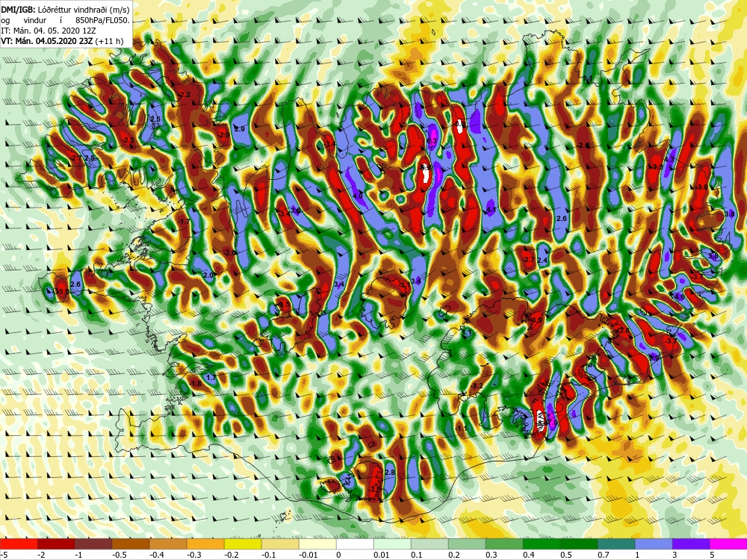Viewport: 747px width, 560px height.
Task: Click the 'VT: Mán. 04.05.2020 23Z (+11 h)' line
Action: coord(62,41)
